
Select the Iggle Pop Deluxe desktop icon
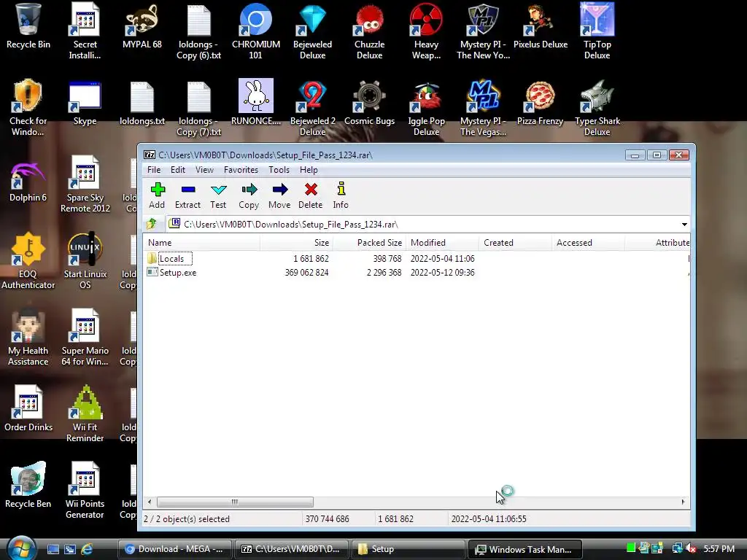tap(426, 109)
